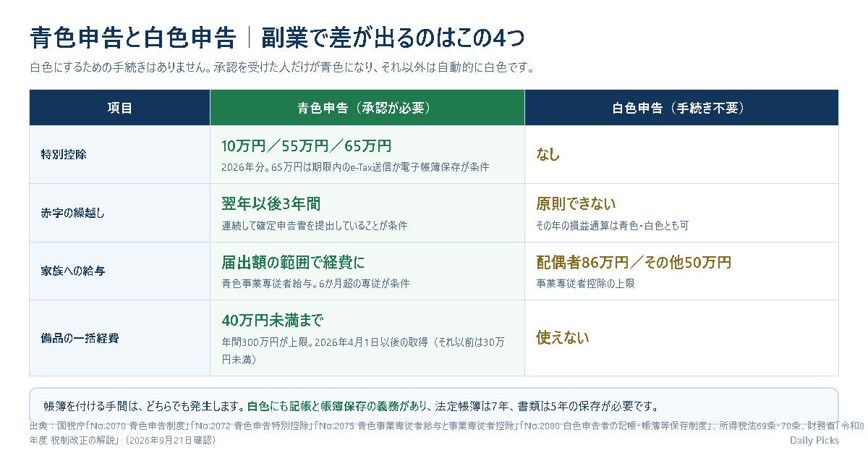Select the value '翌年以後3年間'
The width and height of the screenshot is (868, 456).
click(x=271, y=204)
